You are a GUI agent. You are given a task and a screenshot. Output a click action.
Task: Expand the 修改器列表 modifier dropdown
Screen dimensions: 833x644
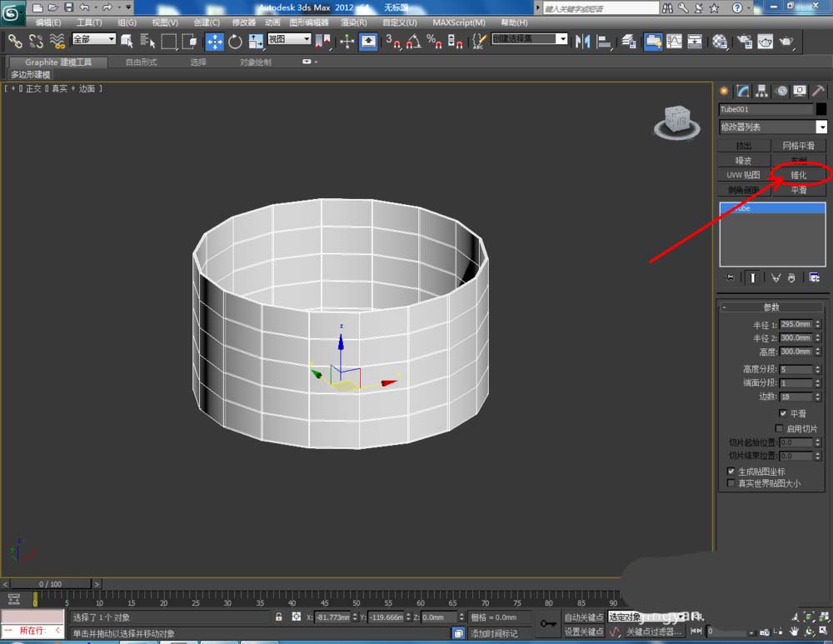point(821,127)
